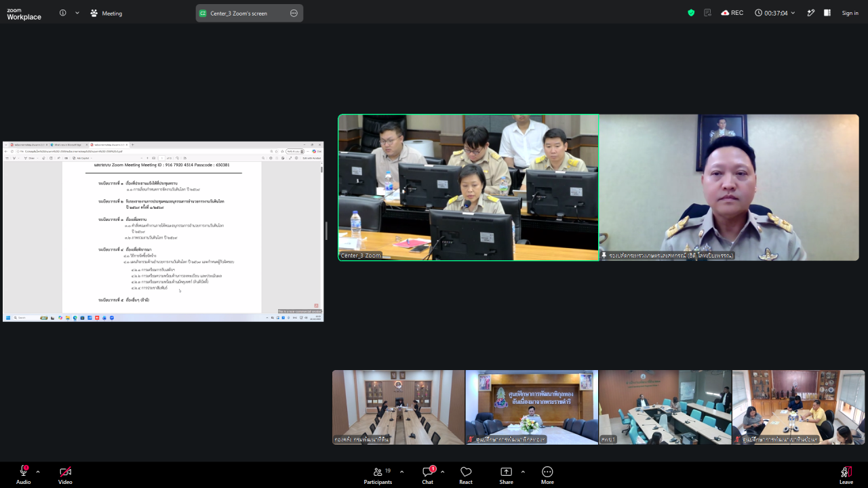Click the annotate pen icon in top bar

tap(810, 13)
